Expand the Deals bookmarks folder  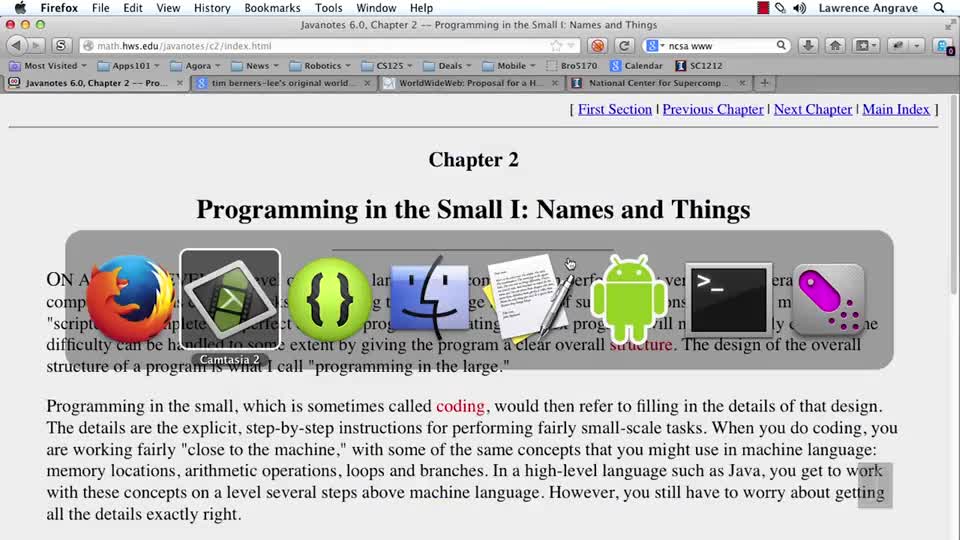point(448,66)
